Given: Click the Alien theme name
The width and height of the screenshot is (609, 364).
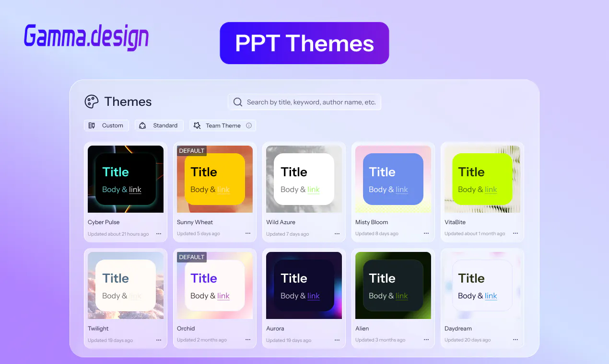Looking at the screenshot, I should click(x=362, y=329).
